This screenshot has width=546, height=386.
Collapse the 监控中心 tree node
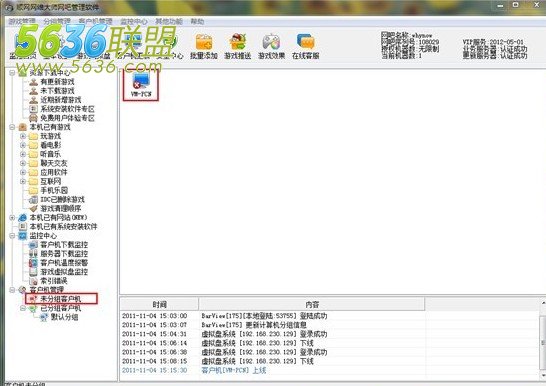[12, 236]
